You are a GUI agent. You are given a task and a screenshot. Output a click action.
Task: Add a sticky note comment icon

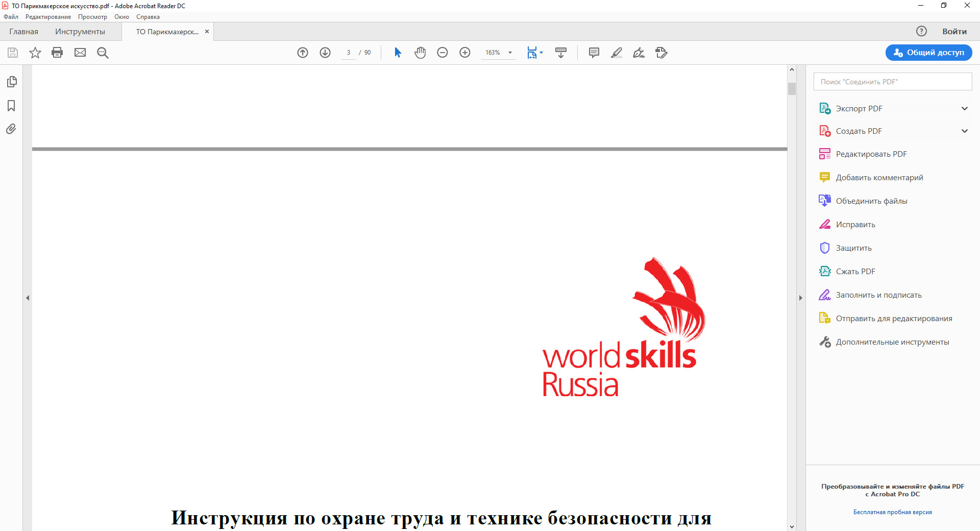click(x=594, y=53)
